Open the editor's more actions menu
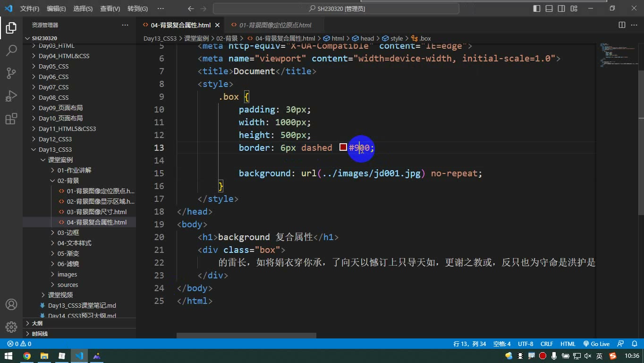 click(x=634, y=25)
